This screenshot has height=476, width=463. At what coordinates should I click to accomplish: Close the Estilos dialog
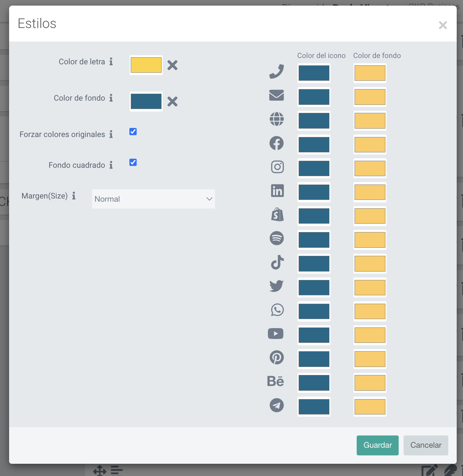pos(443,25)
